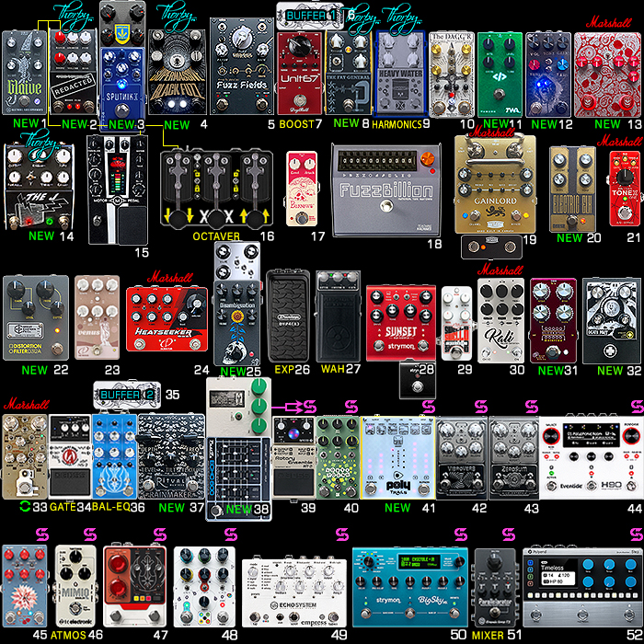Image resolution: width=644 pixels, height=644 pixels.
Task: Click the Parallelizer mixer pedal
Action: [x=495, y=587]
